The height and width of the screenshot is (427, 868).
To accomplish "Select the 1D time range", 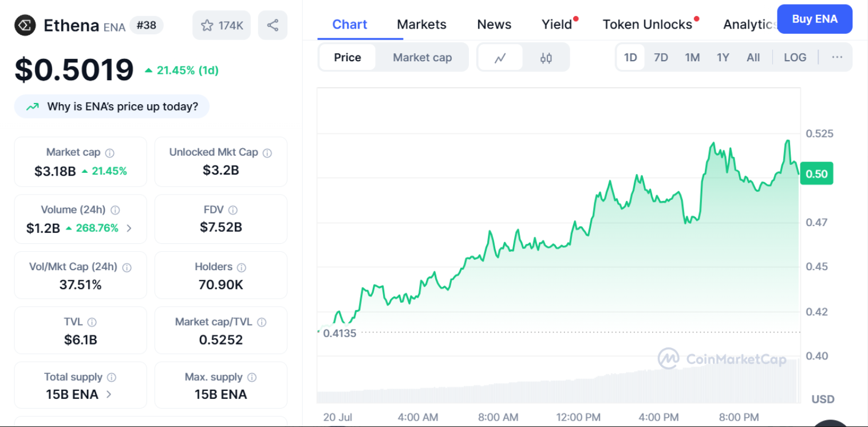I will pos(630,57).
